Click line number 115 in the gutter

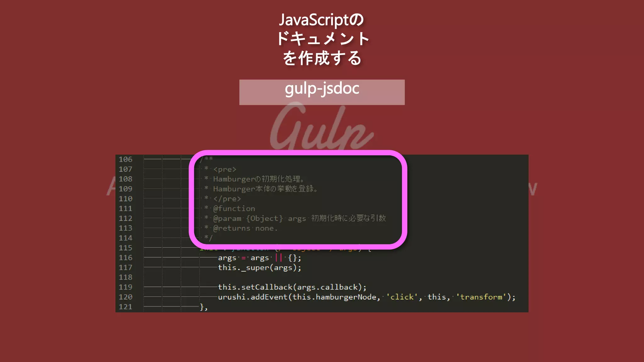tap(125, 248)
